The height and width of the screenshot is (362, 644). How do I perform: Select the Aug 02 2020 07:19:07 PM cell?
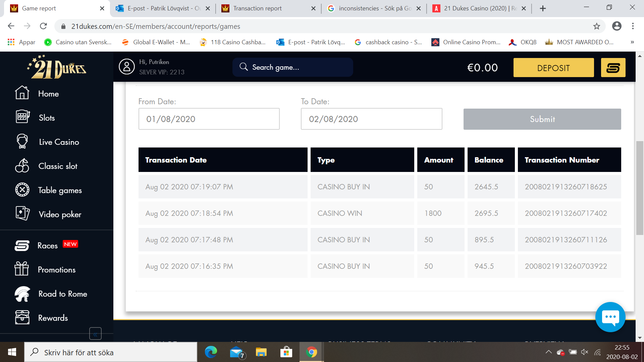pos(223,187)
